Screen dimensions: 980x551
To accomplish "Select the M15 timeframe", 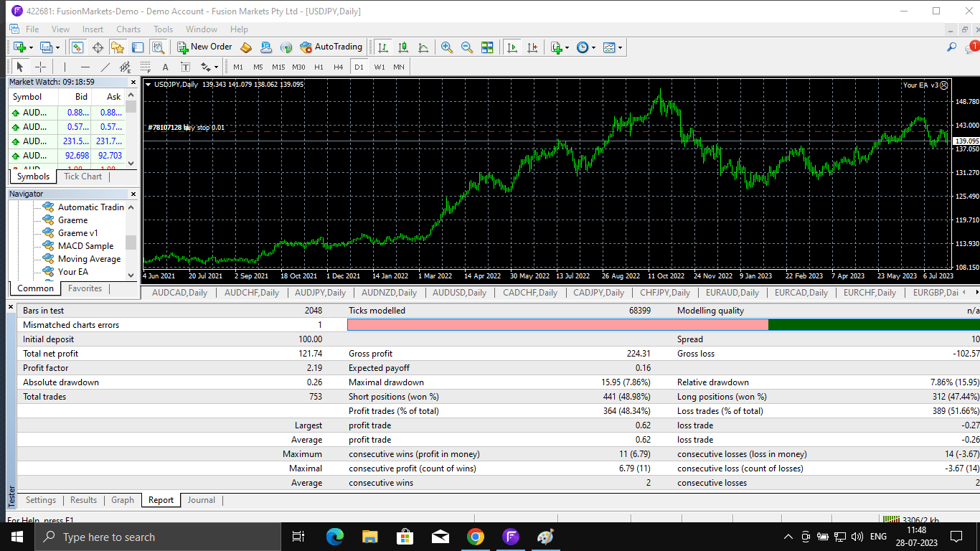I will point(278,67).
